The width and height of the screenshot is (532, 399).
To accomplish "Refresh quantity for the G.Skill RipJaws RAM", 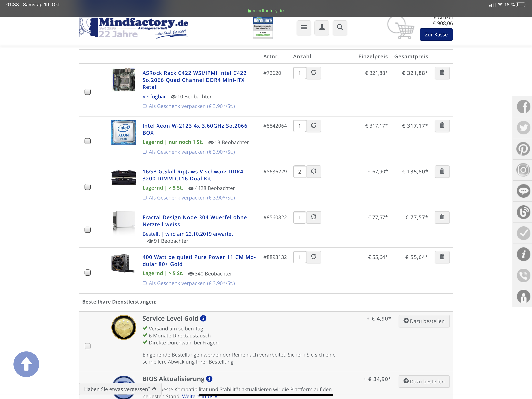I will click(313, 171).
